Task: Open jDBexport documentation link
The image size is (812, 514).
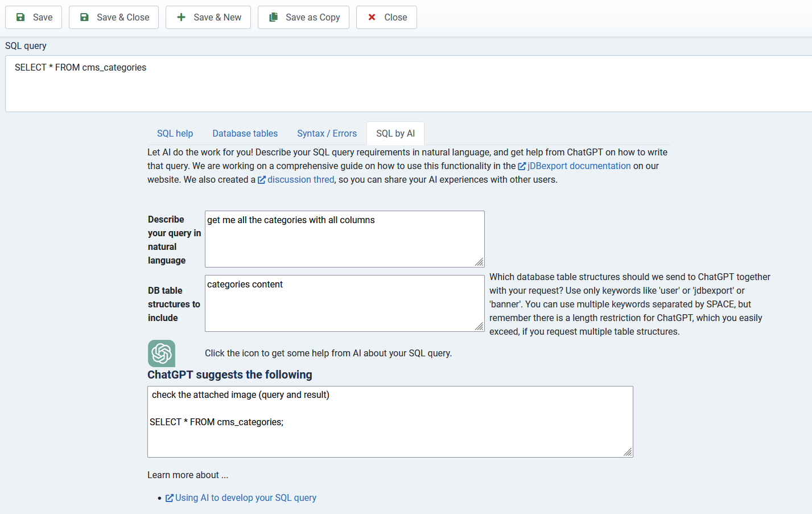Action: point(579,166)
